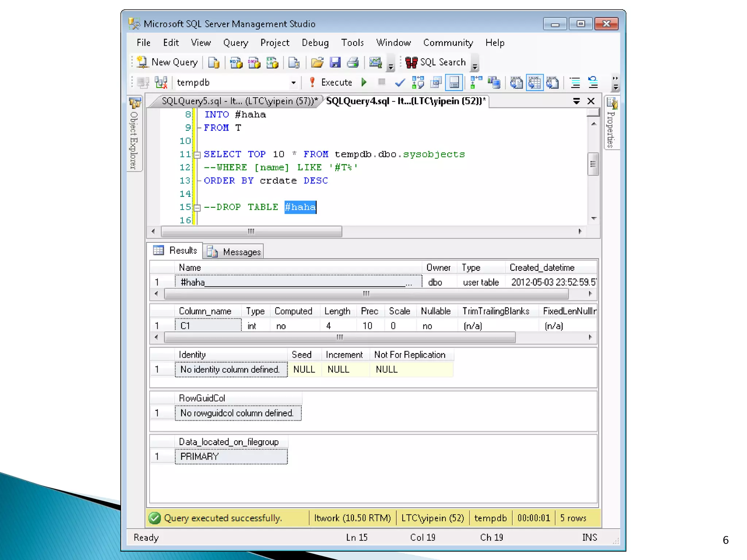This screenshot has height=560, width=747.
Task: Open the active files list dropdown
Action: pyautogui.click(x=576, y=101)
